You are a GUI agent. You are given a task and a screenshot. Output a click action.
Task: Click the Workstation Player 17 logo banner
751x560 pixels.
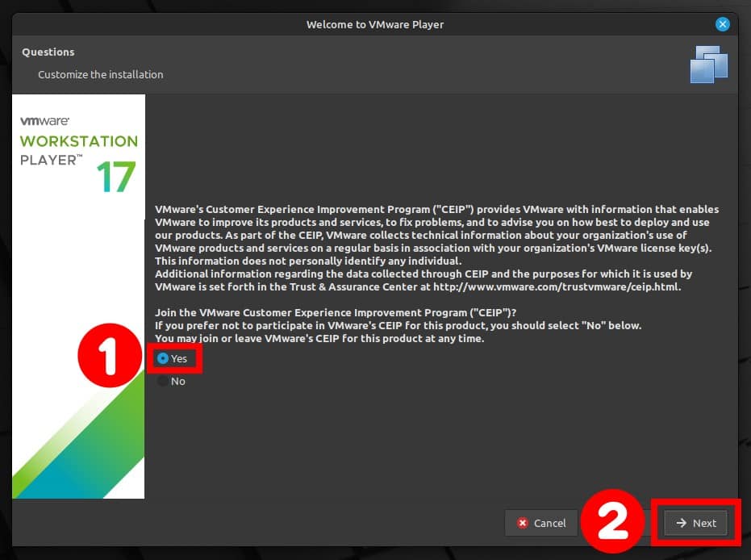coord(78,296)
